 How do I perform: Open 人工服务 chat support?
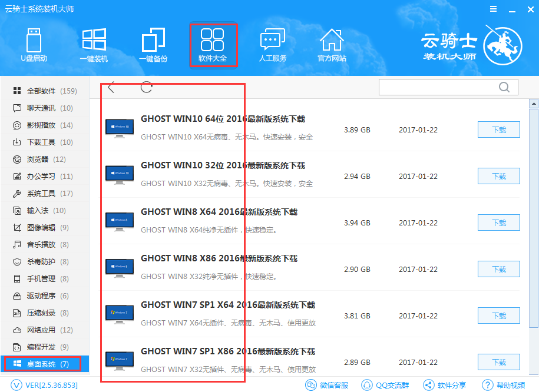[273, 45]
